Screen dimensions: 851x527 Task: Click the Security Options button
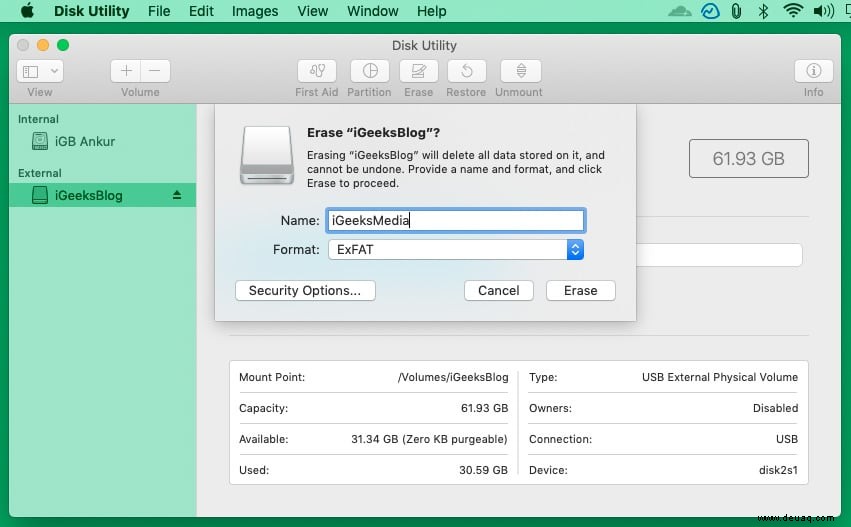click(305, 290)
